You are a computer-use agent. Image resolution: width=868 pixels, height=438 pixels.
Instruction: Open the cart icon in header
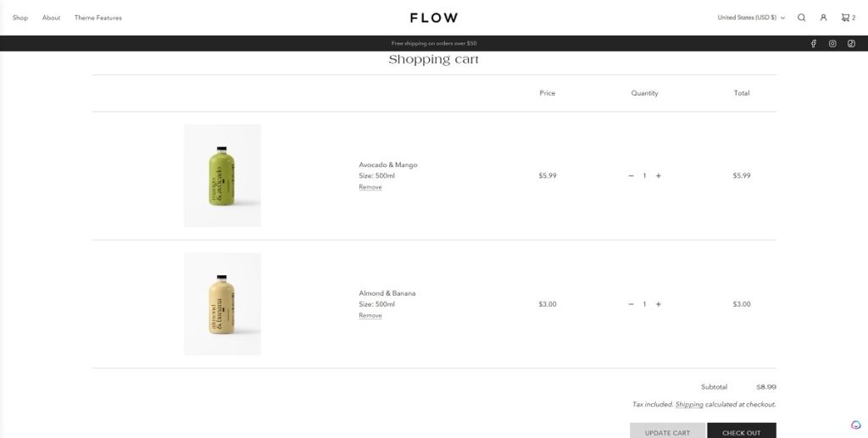[x=847, y=18]
